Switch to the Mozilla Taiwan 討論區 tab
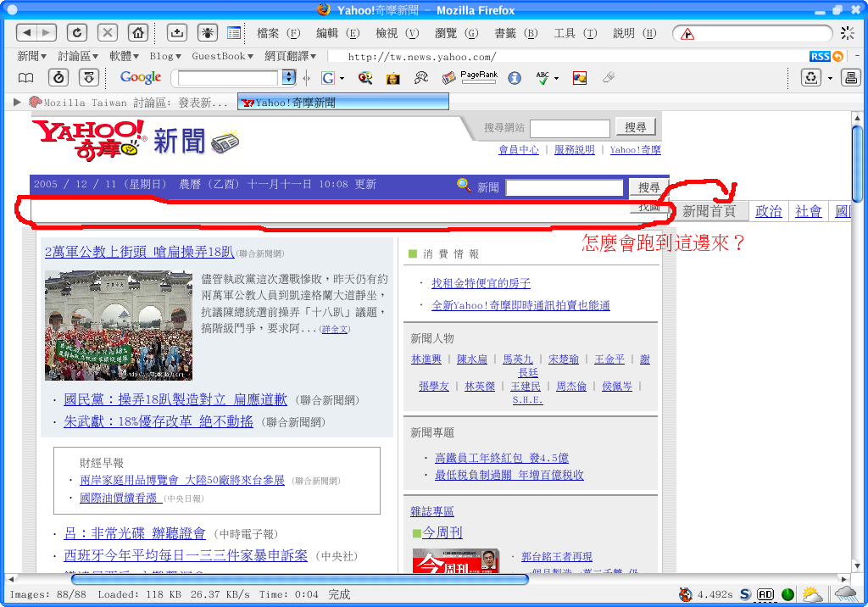 click(x=127, y=102)
